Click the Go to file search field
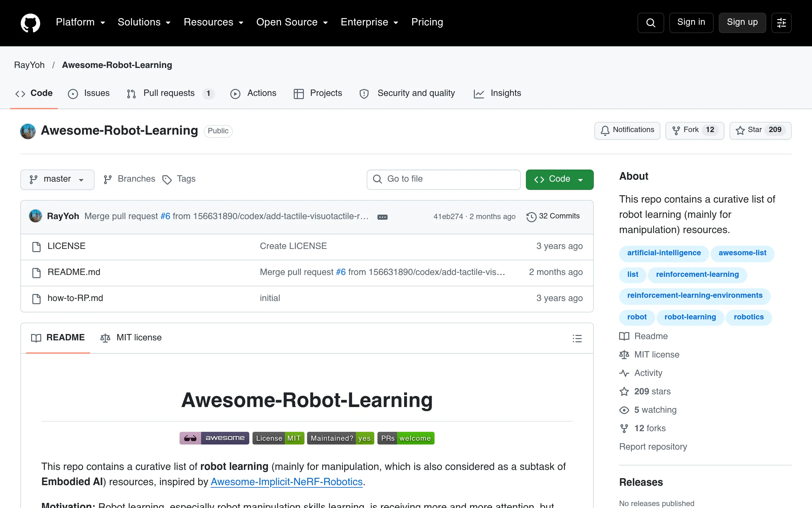Image resolution: width=812 pixels, height=508 pixels. (x=443, y=179)
